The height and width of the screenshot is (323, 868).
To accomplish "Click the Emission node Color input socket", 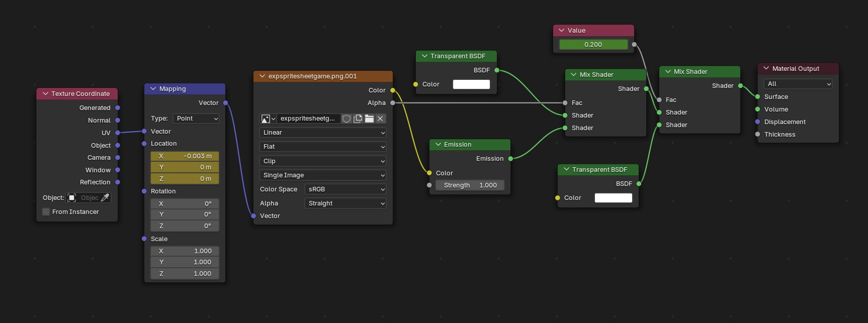I will (429, 173).
